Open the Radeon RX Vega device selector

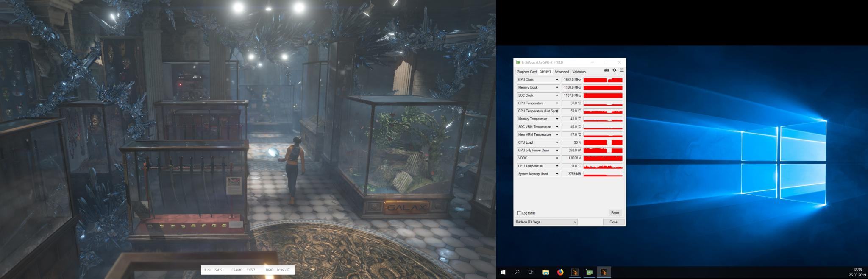546,222
